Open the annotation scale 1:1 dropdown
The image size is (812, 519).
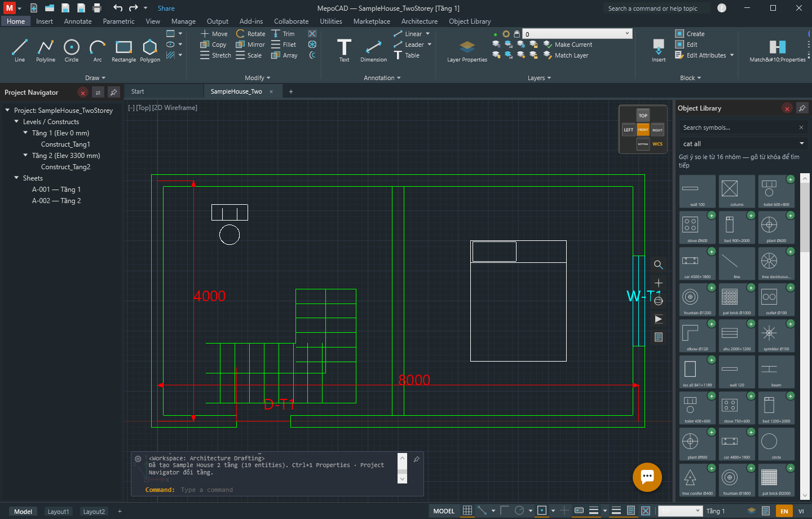(x=681, y=511)
